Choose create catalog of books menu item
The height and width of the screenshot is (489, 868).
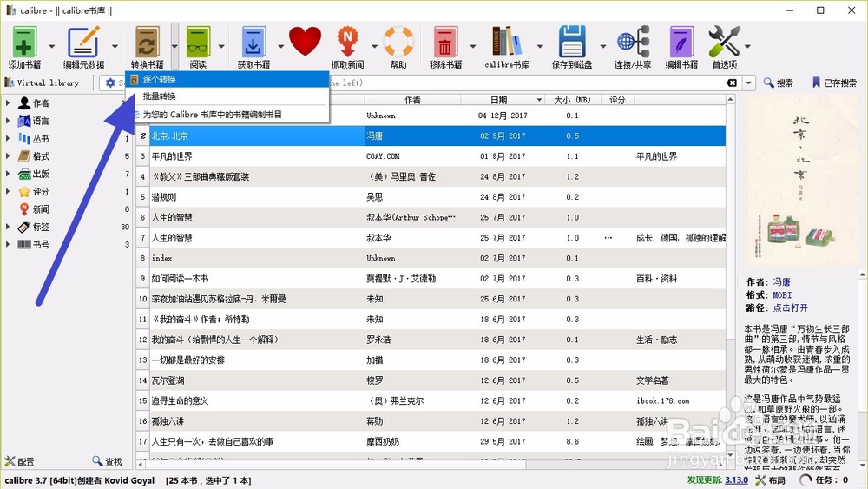tap(227, 115)
